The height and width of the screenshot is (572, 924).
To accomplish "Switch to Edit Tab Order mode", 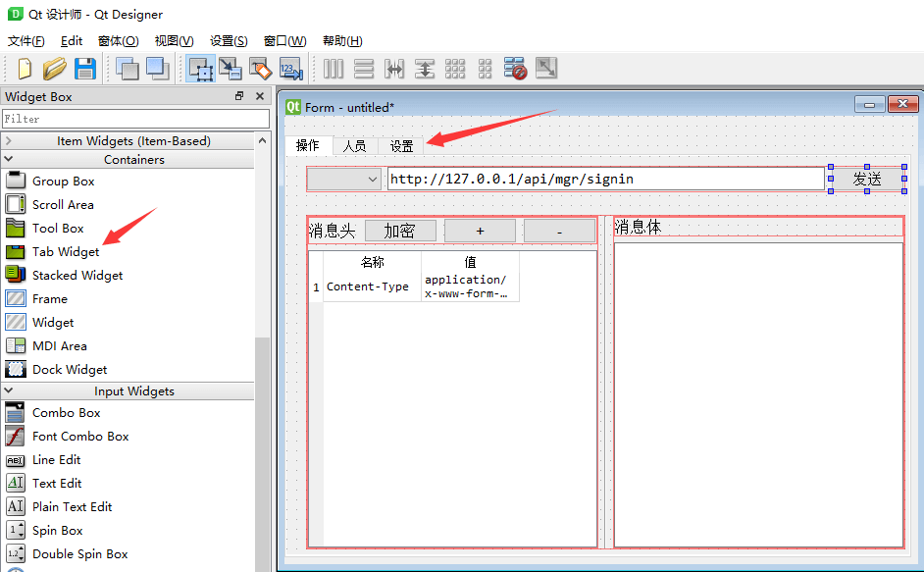I will pos(290,69).
